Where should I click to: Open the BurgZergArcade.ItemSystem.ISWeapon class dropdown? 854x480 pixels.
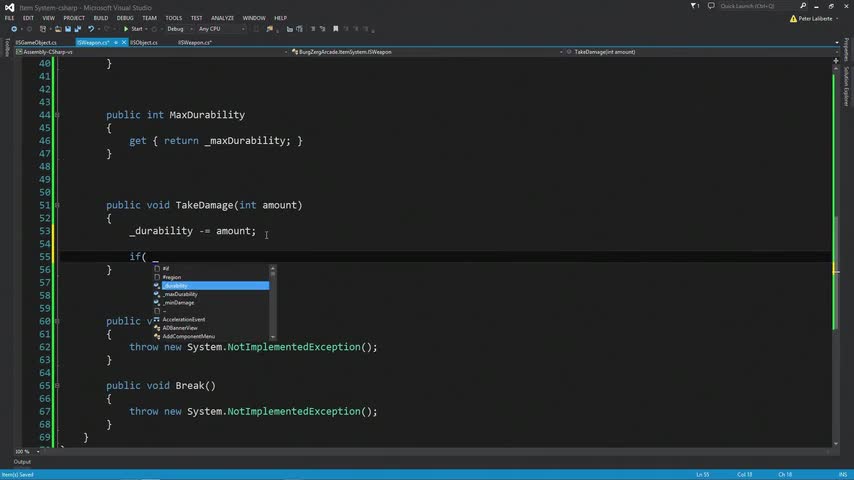pos(426,52)
